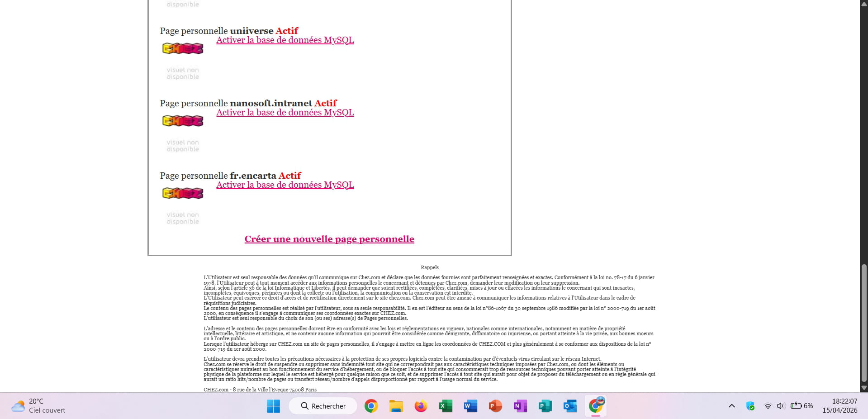Click the CHEZ logo under uniiverse
The height and width of the screenshot is (419, 868).
[x=183, y=48]
